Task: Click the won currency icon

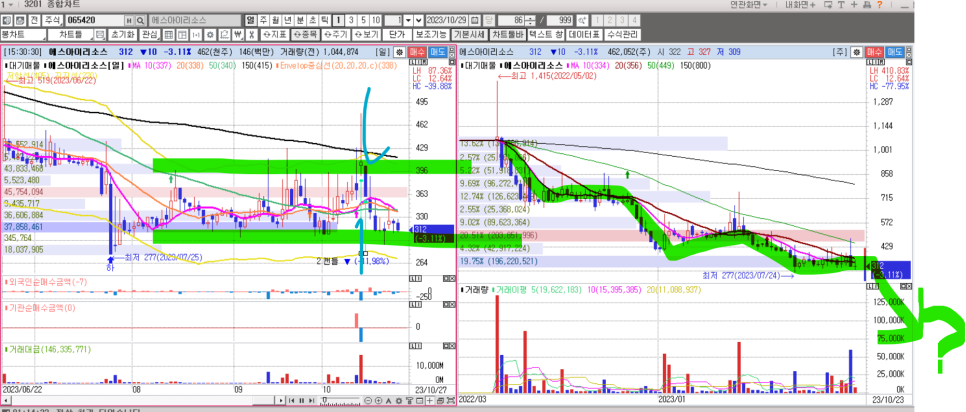Action: (x=238, y=34)
